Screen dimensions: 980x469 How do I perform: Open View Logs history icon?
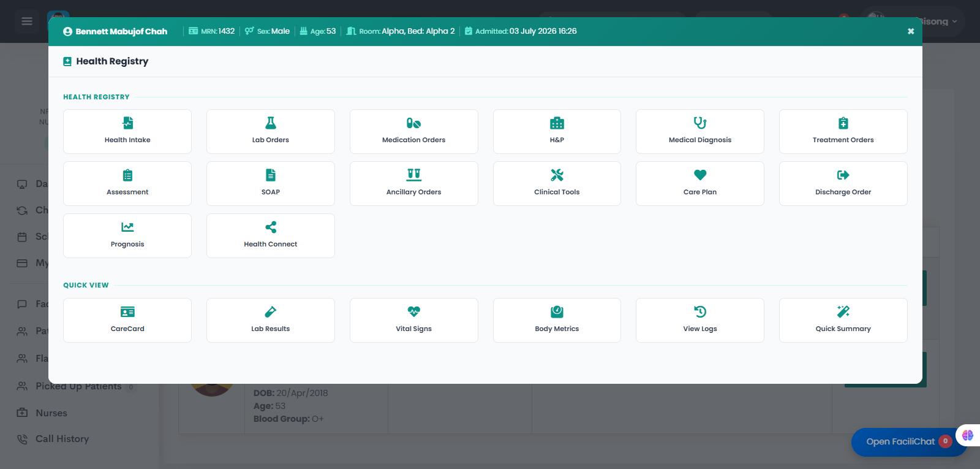(700, 312)
